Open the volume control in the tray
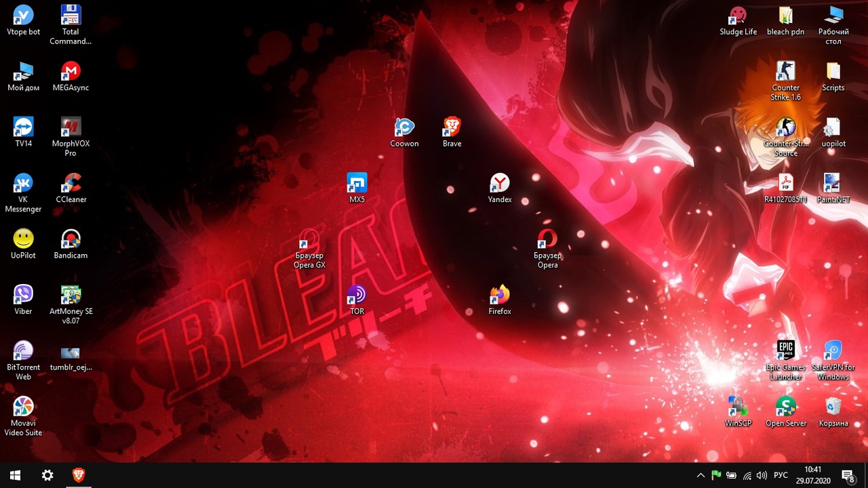Screen dimensions: 868x488 (x=762, y=475)
